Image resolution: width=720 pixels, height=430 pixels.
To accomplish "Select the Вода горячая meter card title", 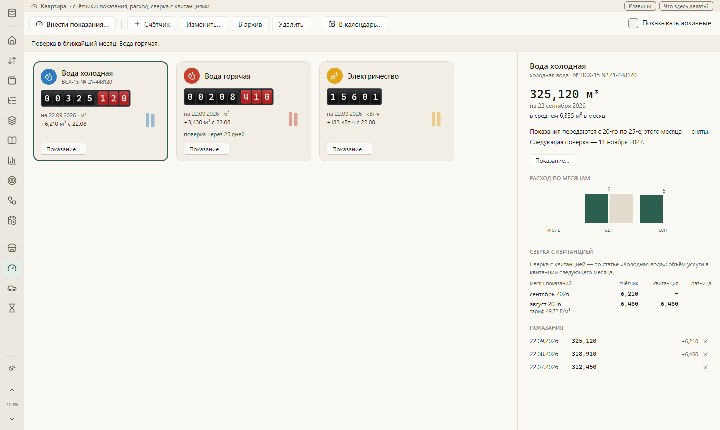I will pyautogui.click(x=227, y=76).
